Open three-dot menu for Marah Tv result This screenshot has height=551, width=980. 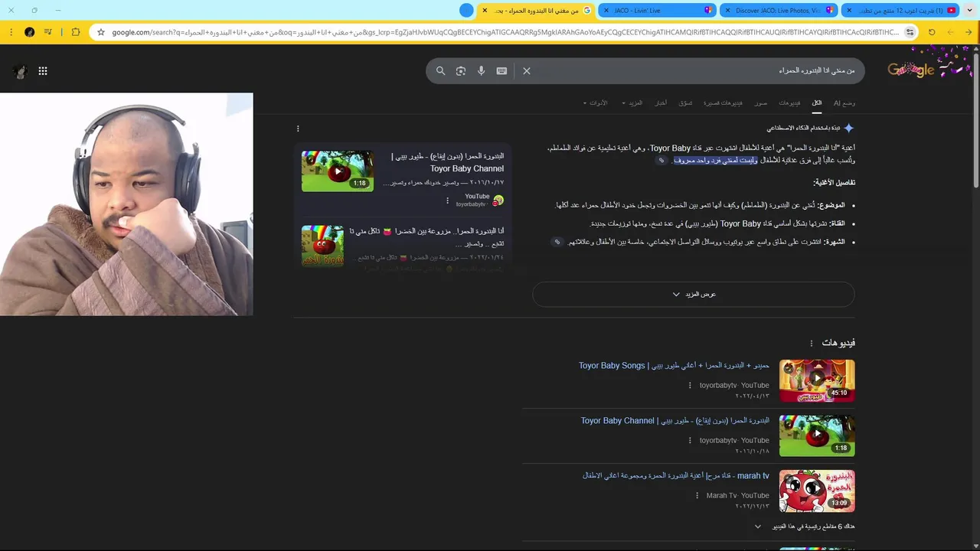pos(697,496)
